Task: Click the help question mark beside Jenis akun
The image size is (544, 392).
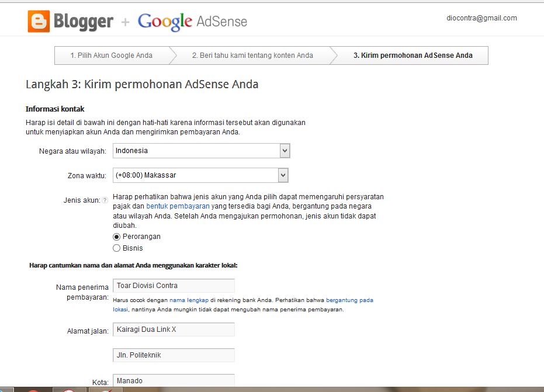Action: coord(105,200)
